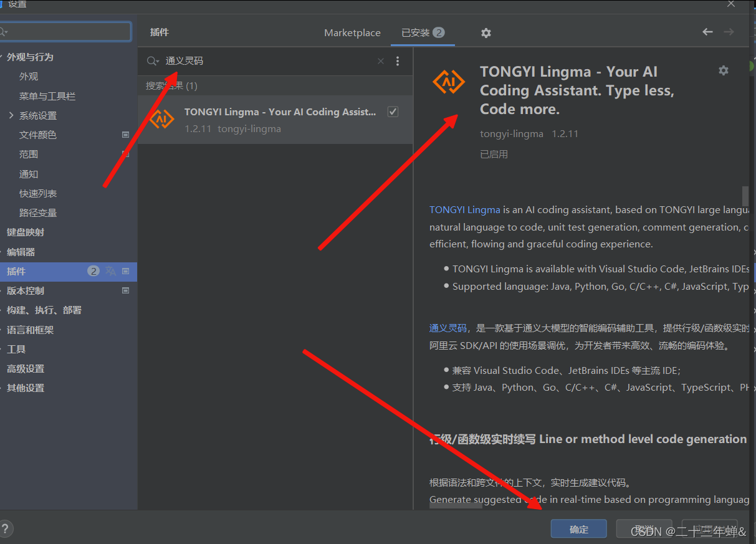Click large TONGYI Lingma logo in details
The width and height of the screenshot is (756, 544).
(x=449, y=81)
